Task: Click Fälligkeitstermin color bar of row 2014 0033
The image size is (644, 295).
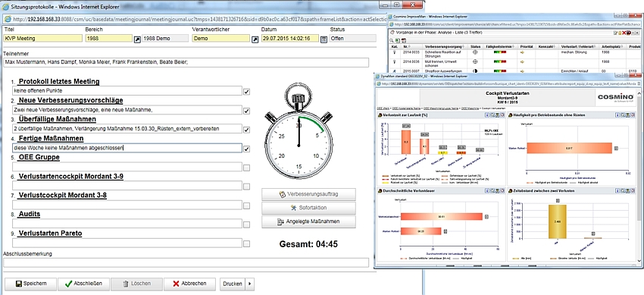Action: coord(500,52)
